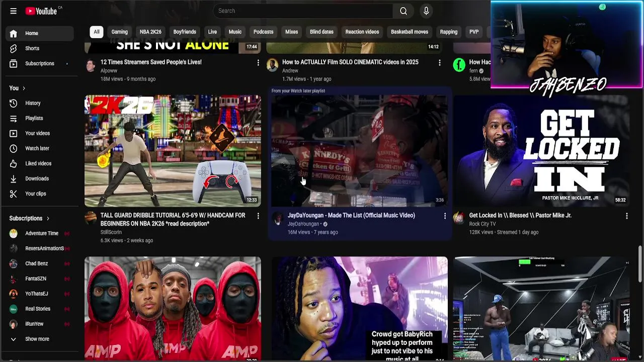
Task: Open JayDaYoungan channel avatar
Action: (278, 218)
